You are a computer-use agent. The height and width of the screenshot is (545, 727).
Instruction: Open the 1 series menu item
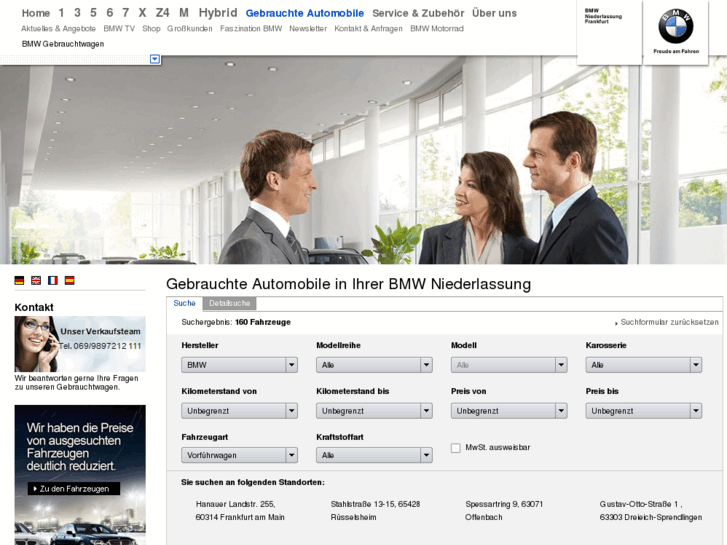[x=61, y=13]
